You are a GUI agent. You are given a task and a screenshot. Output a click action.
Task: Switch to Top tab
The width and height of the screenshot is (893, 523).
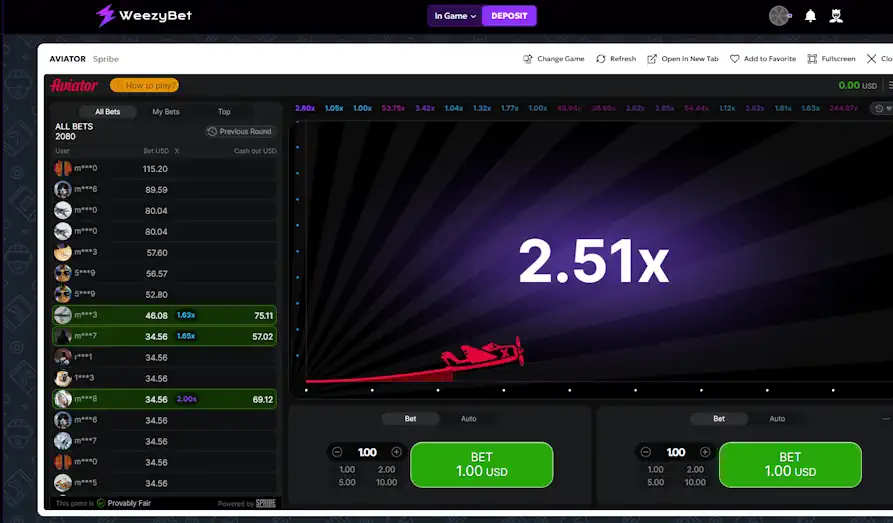point(224,112)
